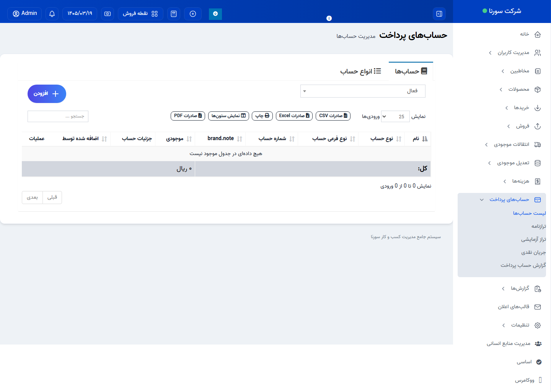Click the هزینه‌ها receipt icon
551x392 pixels.
pyautogui.click(x=538, y=181)
